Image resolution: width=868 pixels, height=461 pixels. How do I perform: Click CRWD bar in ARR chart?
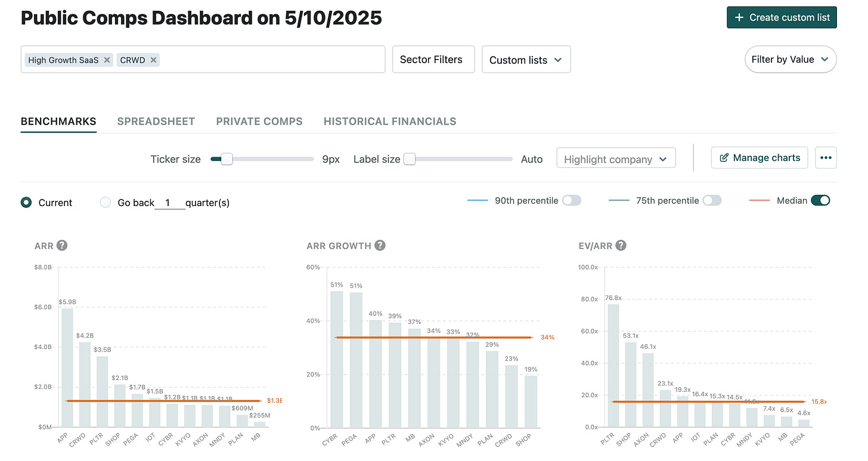pos(85,384)
